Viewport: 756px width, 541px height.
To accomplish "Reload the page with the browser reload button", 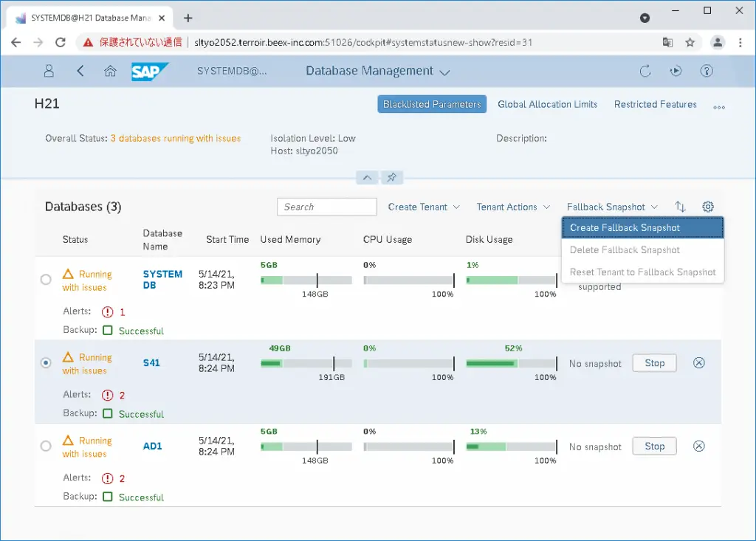I will [x=61, y=42].
